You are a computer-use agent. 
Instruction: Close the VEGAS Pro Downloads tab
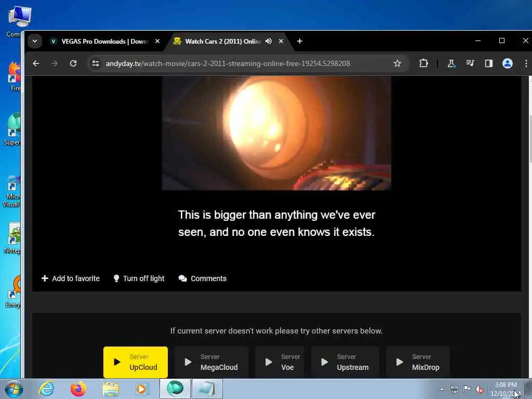click(157, 41)
